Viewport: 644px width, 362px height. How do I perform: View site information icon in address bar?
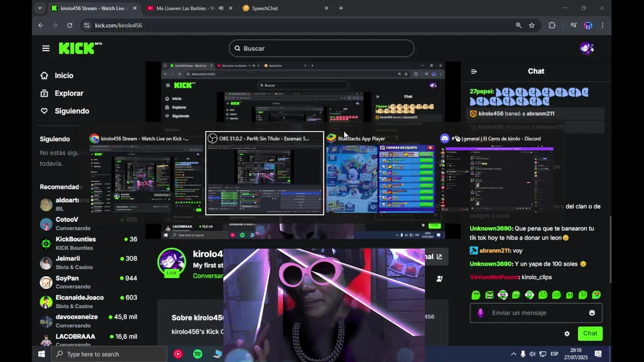point(87,25)
